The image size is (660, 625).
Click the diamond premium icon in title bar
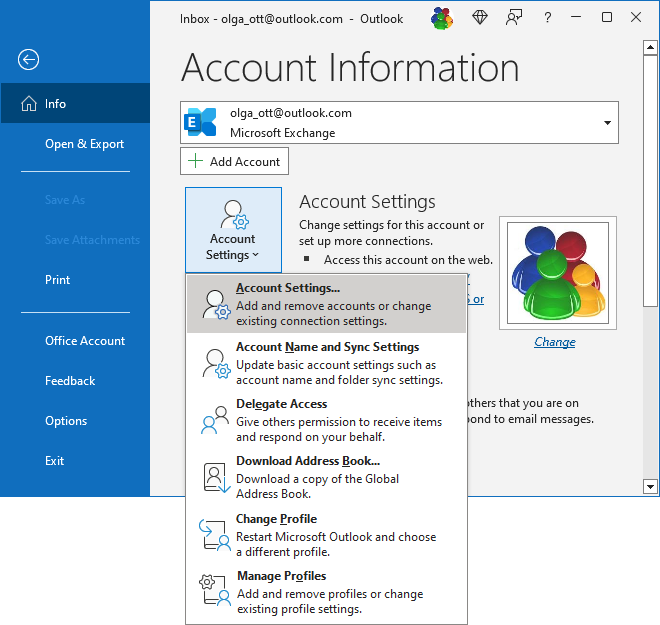[x=480, y=18]
